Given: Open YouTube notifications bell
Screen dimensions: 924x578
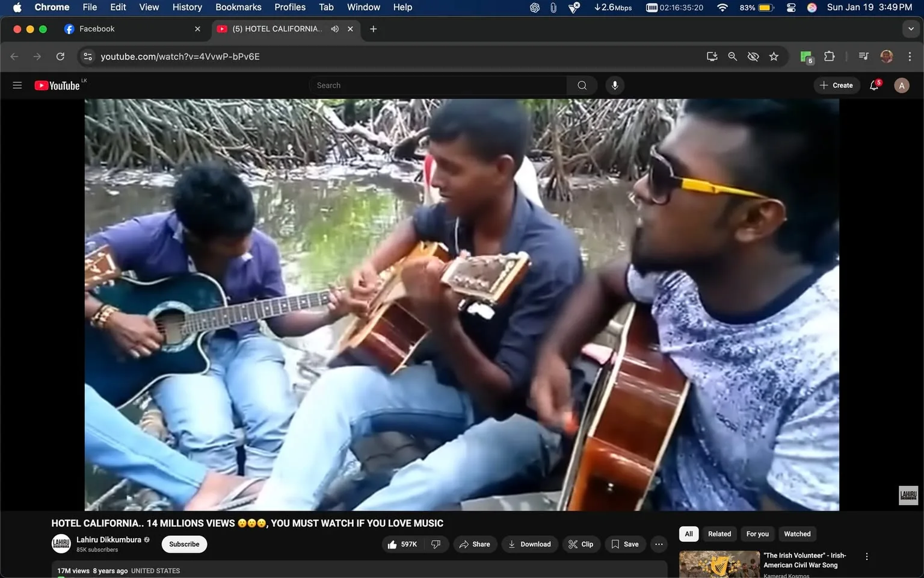Looking at the screenshot, I should point(873,85).
